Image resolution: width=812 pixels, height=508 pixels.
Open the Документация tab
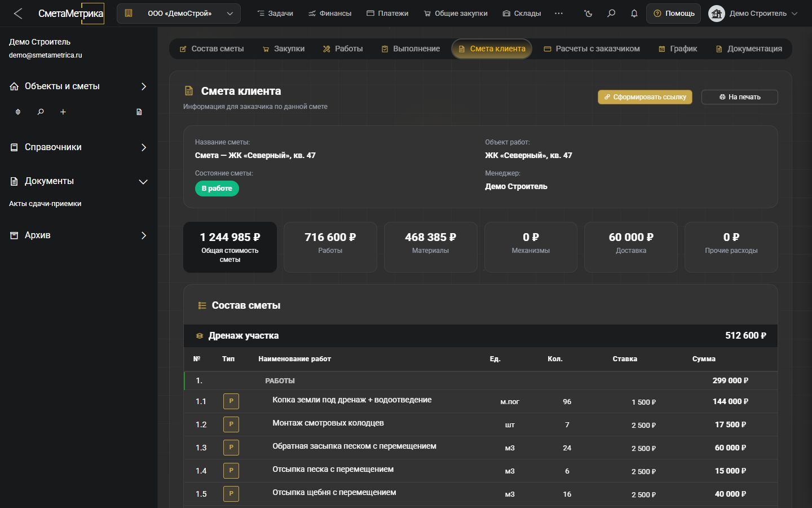coord(749,49)
